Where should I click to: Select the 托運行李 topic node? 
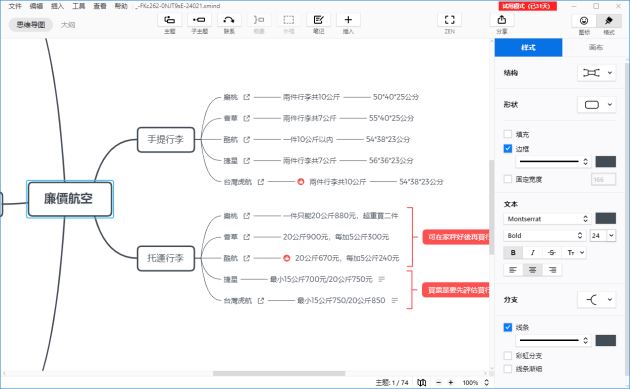(x=166, y=258)
